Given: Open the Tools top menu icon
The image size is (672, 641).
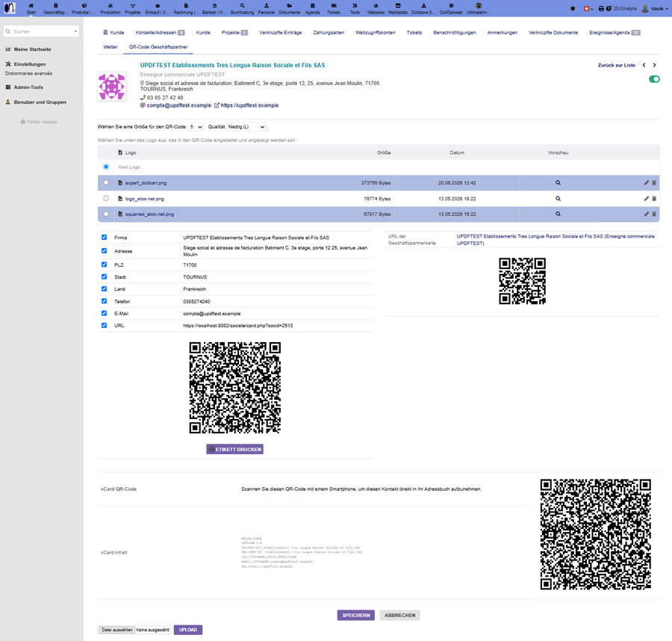Looking at the screenshot, I should point(355,5).
